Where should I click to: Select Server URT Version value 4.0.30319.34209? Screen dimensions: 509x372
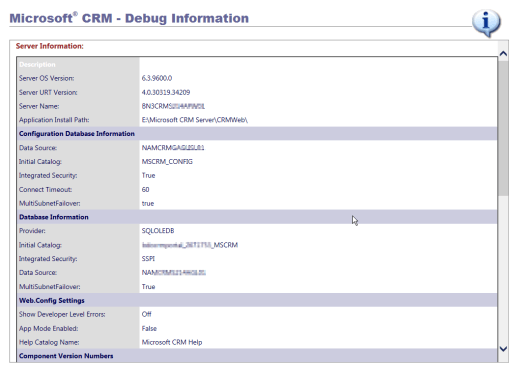point(166,92)
